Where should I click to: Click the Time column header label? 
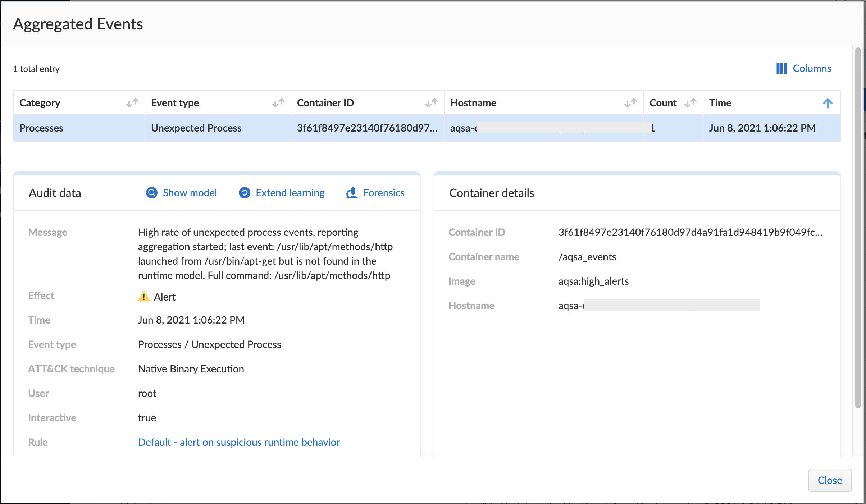point(720,103)
